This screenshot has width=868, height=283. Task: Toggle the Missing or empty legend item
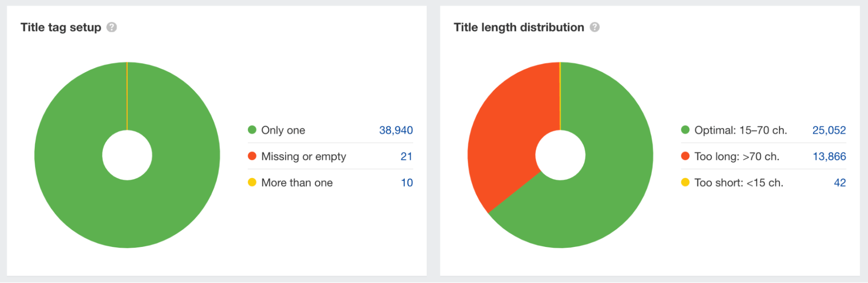(304, 156)
